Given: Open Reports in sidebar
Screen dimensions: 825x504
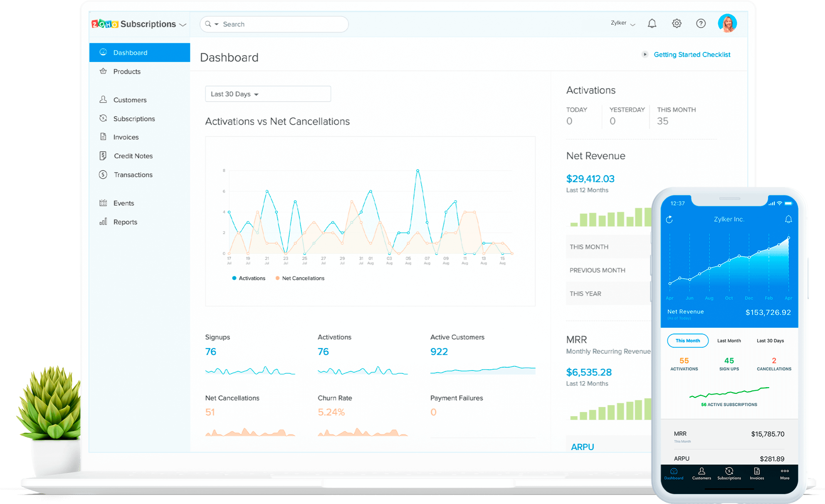Looking at the screenshot, I should (140, 222).
